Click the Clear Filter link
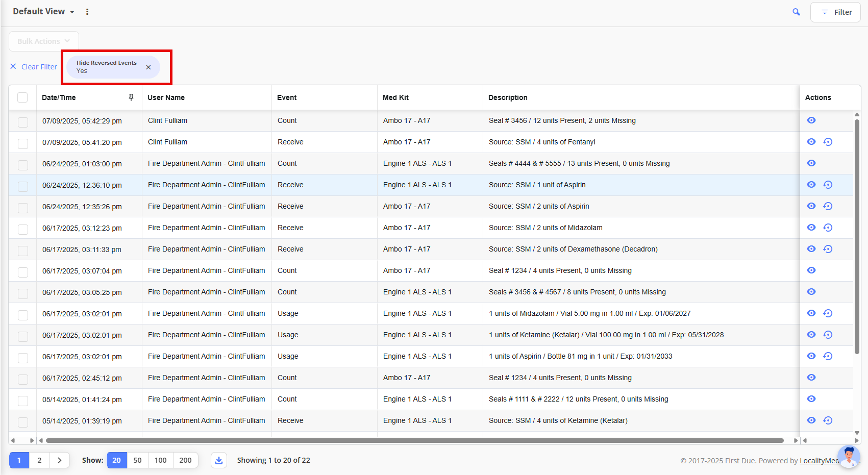This screenshot has width=868, height=475. [34, 67]
